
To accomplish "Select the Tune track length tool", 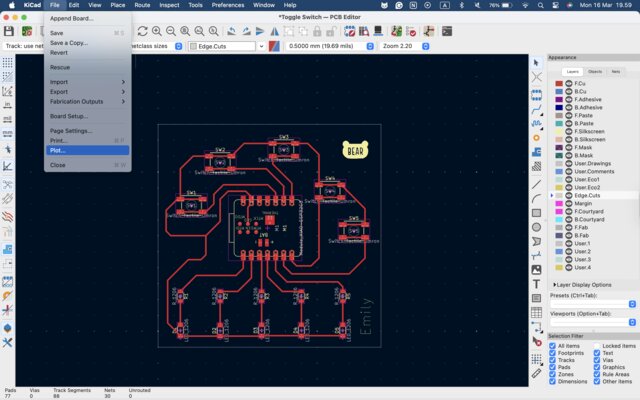I will click(536, 123).
